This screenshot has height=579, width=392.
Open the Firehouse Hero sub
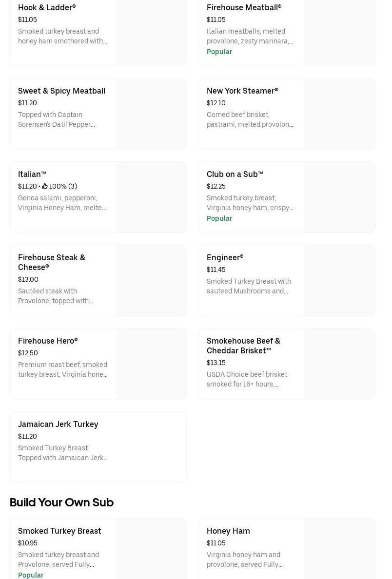[48, 341]
